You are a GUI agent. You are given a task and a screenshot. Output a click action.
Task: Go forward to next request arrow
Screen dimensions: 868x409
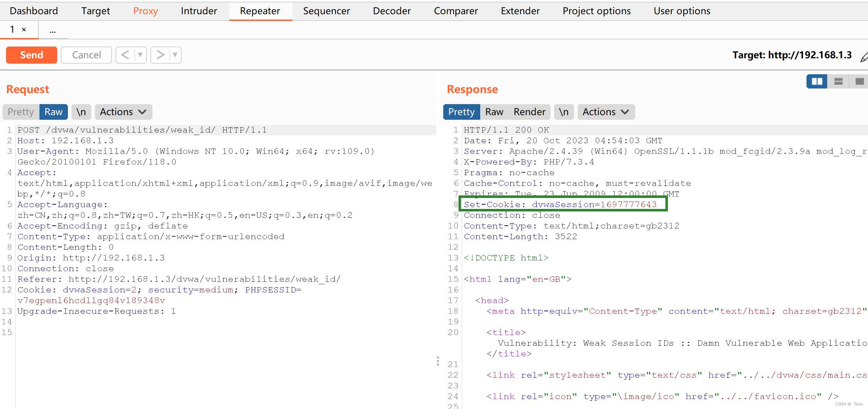pos(160,55)
